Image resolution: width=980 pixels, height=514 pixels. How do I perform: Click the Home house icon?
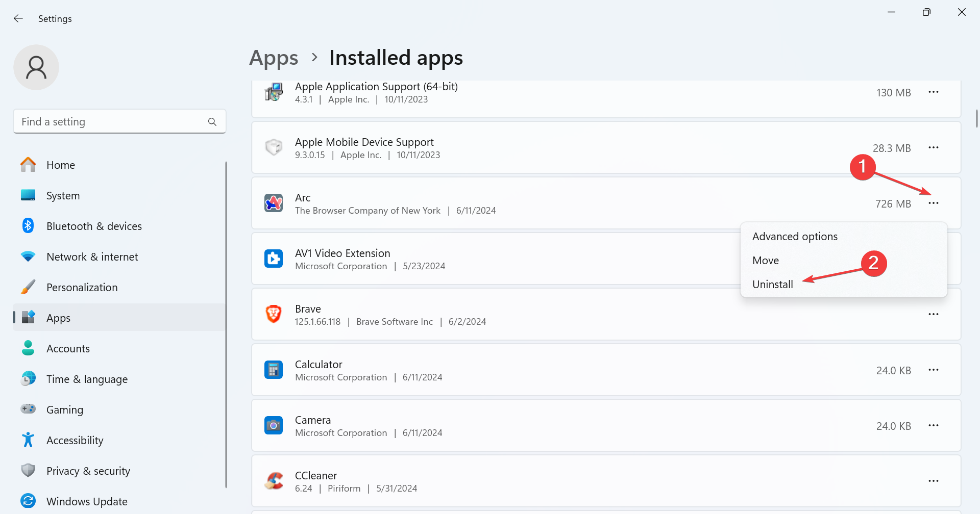click(x=28, y=164)
